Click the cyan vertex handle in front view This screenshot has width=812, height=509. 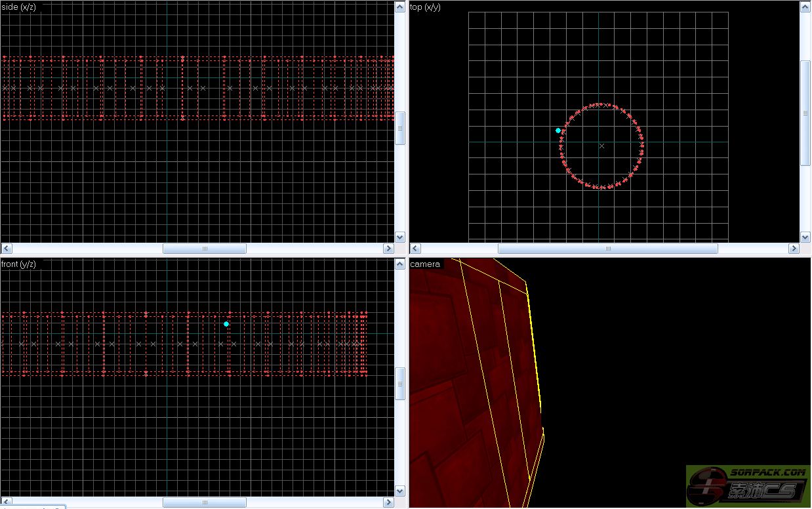pos(226,324)
